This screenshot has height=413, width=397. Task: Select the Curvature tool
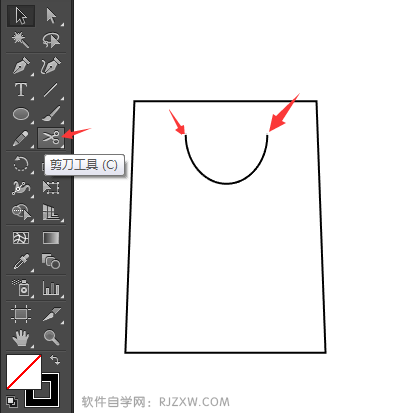pyautogui.click(x=51, y=65)
